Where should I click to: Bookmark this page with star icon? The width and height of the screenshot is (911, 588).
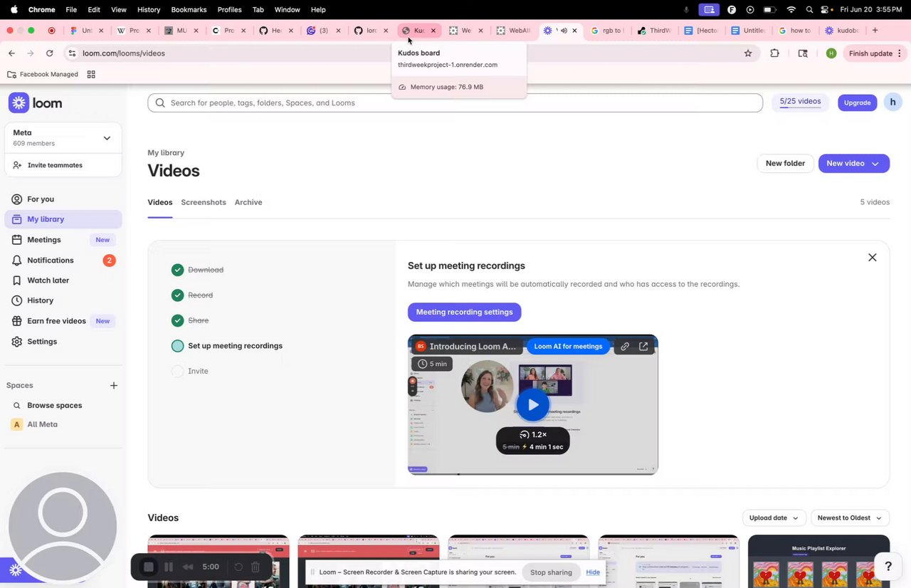click(748, 53)
